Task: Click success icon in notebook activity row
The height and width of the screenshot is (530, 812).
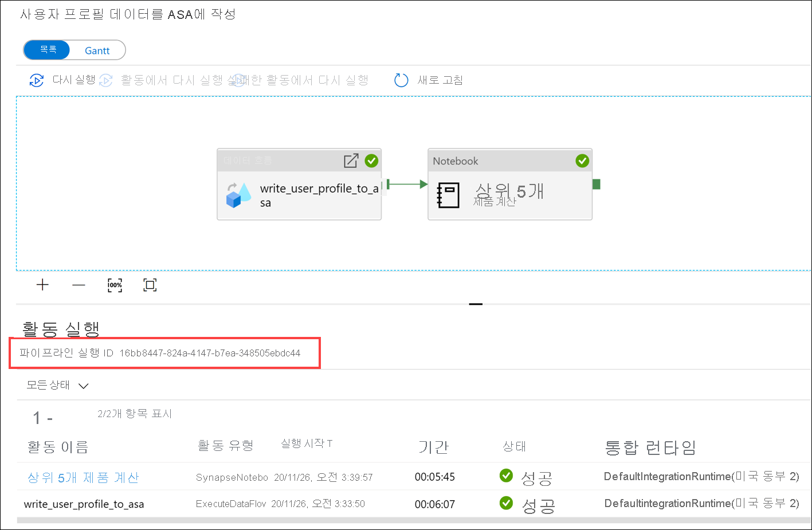Action: 507,476
